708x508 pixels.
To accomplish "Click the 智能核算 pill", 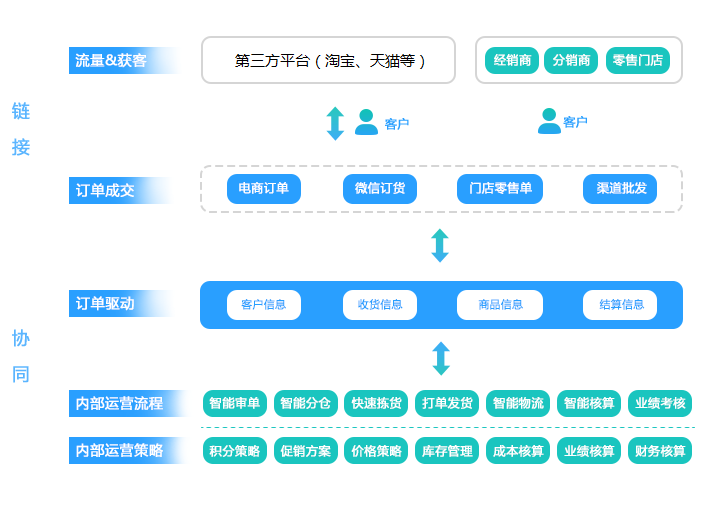I will point(589,403).
